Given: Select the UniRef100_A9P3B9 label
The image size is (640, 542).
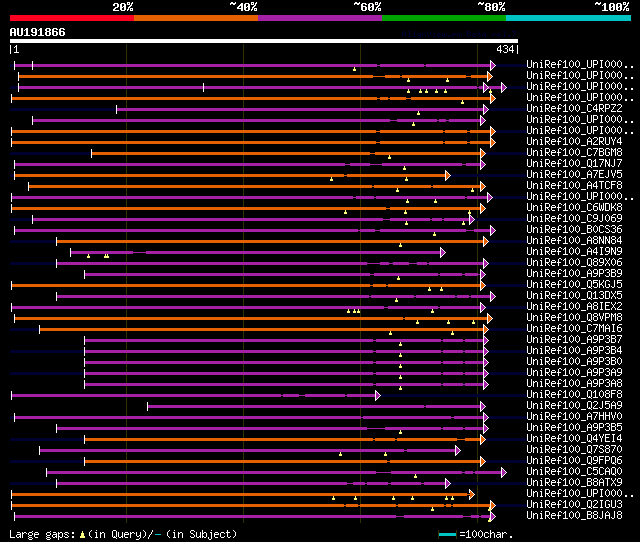Looking at the screenshot, I should tap(574, 274).
